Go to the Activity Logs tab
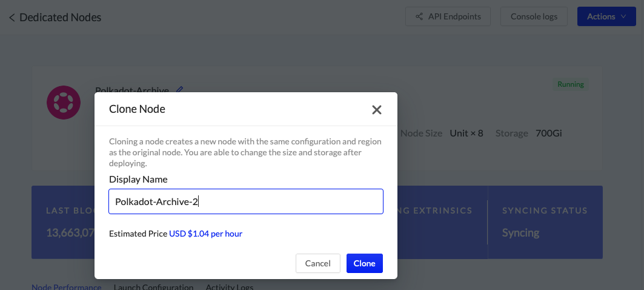 pos(229,287)
